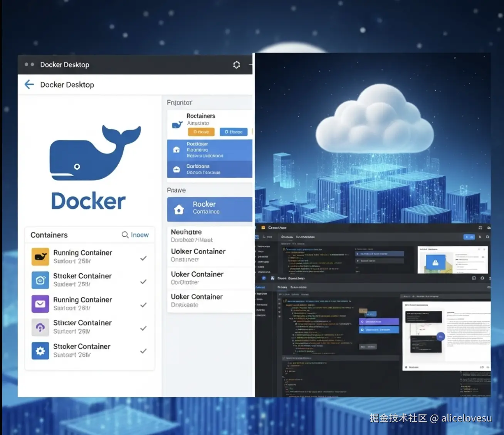
Task: Click the blue 'O tlonoe' button in Roctainers card
Action: click(x=234, y=132)
